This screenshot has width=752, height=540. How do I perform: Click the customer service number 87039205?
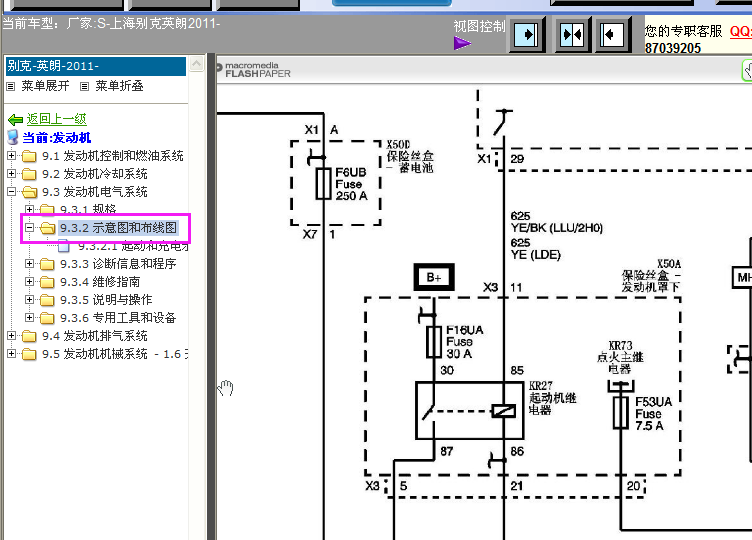[672, 48]
